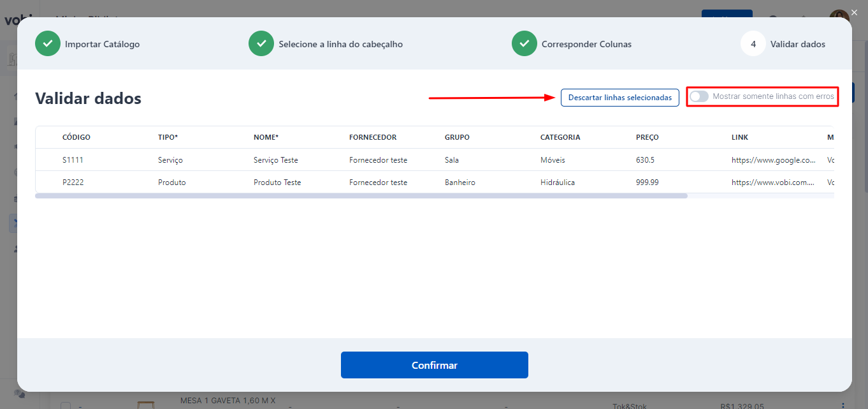
Task: Click the CÓDIGO column header
Action: 76,137
